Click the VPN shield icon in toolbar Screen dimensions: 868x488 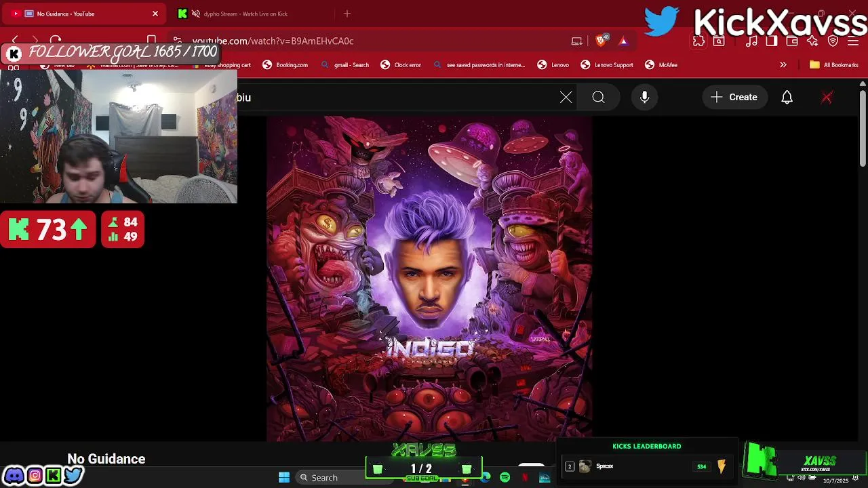(833, 41)
